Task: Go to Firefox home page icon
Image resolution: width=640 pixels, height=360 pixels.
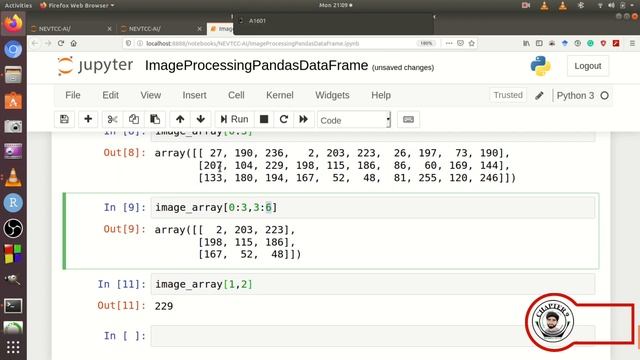Action: [73, 43]
